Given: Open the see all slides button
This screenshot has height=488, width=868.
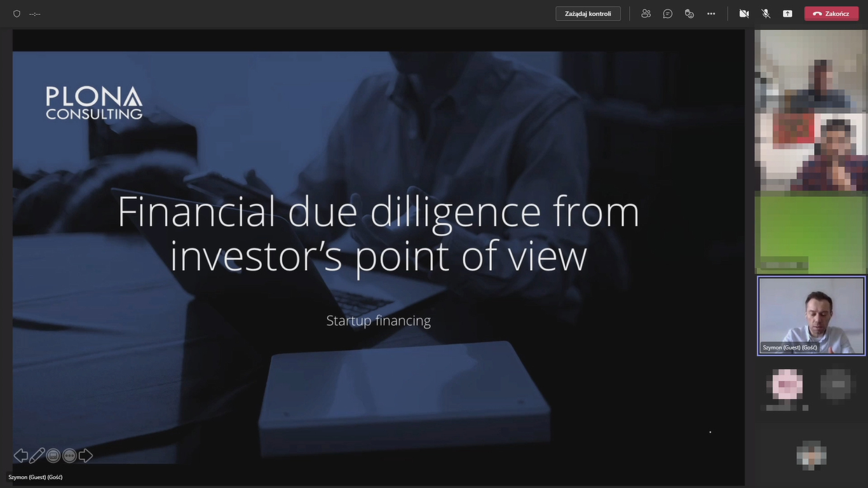Looking at the screenshot, I should pos(53,456).
